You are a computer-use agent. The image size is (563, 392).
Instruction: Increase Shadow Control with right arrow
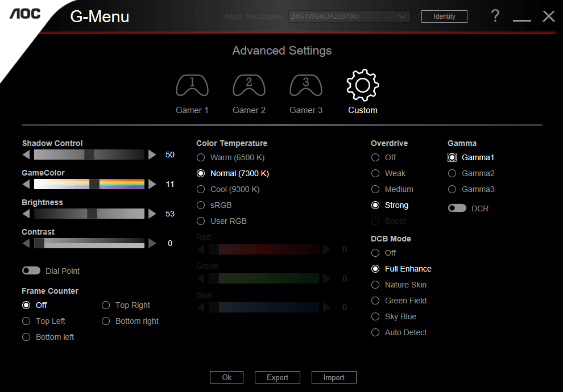pos(152,155)
